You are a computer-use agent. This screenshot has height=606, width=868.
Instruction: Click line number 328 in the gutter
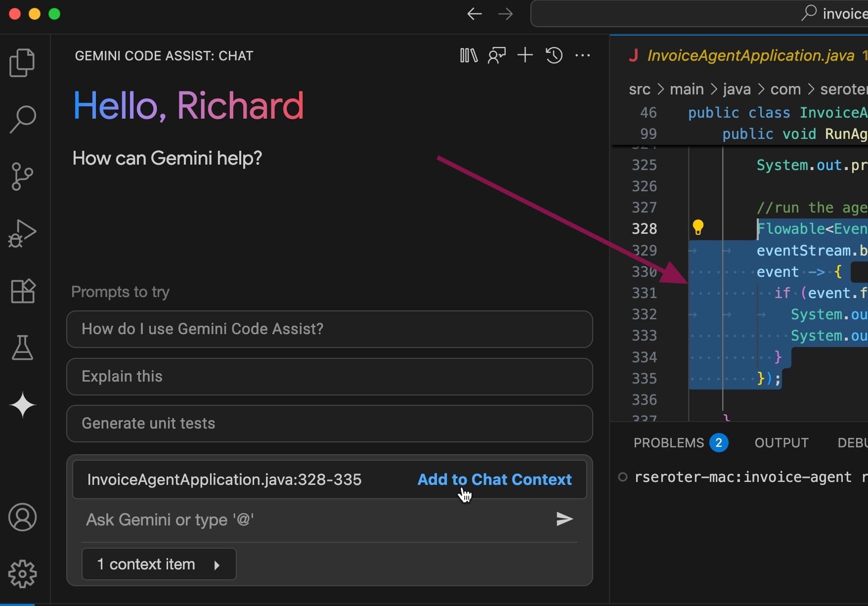point(645,228)
